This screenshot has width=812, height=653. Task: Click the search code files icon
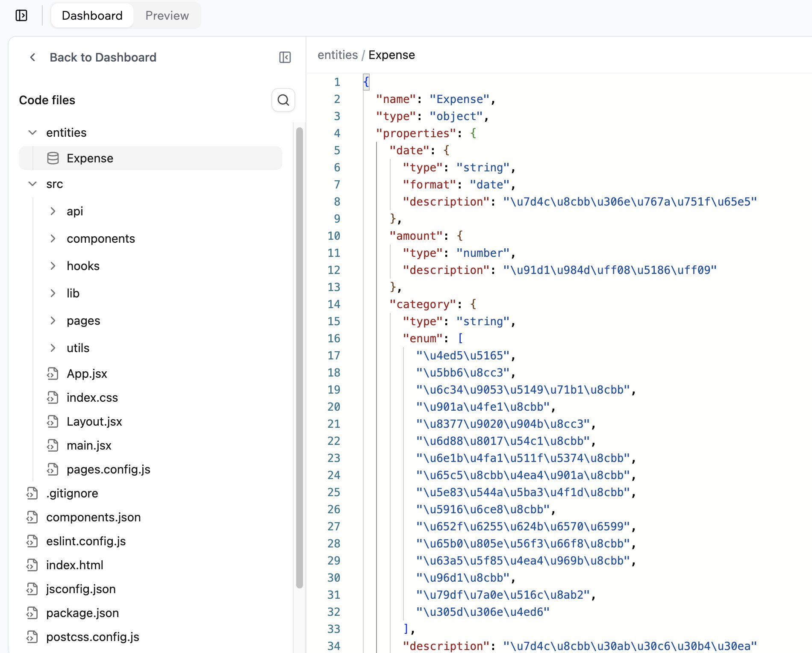283,100
